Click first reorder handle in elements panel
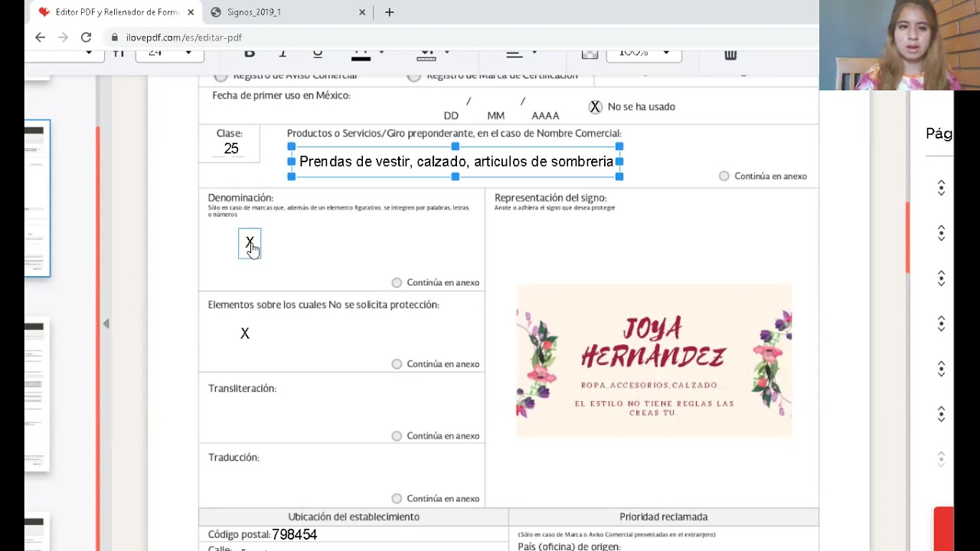Viewport: 980px width, 551px height. (941, 188)
